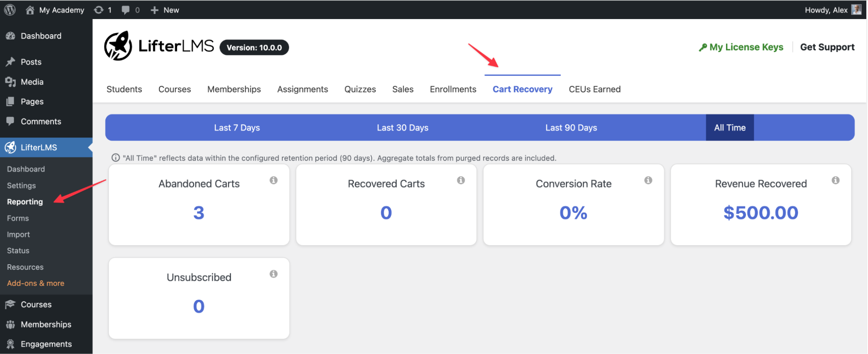Filter by Last 90 Days
Viewport: 868px width, 354px height.
571,128
